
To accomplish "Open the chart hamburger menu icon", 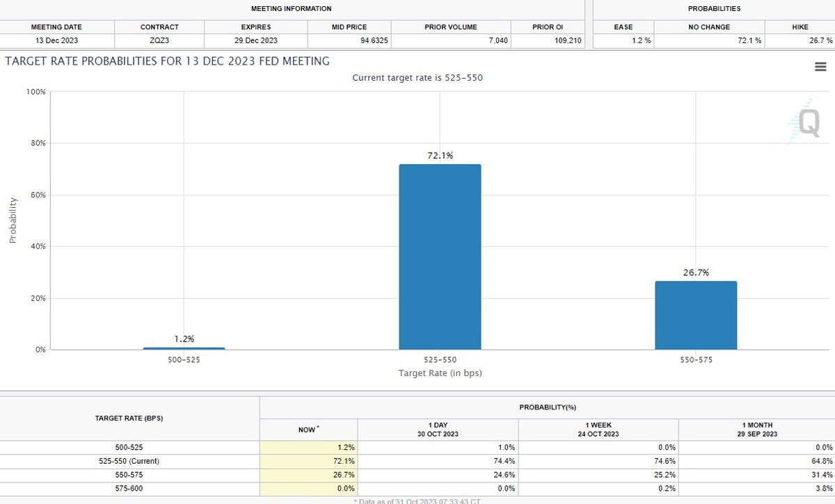I will tap(820, 67).
